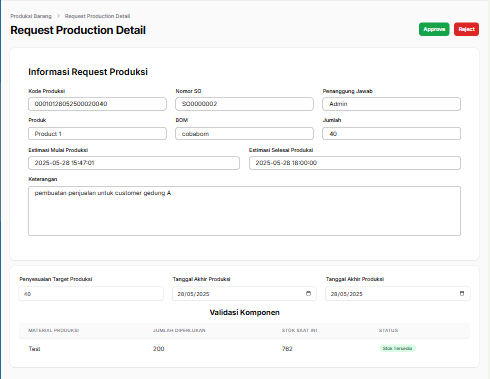Click the Estimasi Selesai Produksi field
The image size is (490, 379).
[355, 163]
